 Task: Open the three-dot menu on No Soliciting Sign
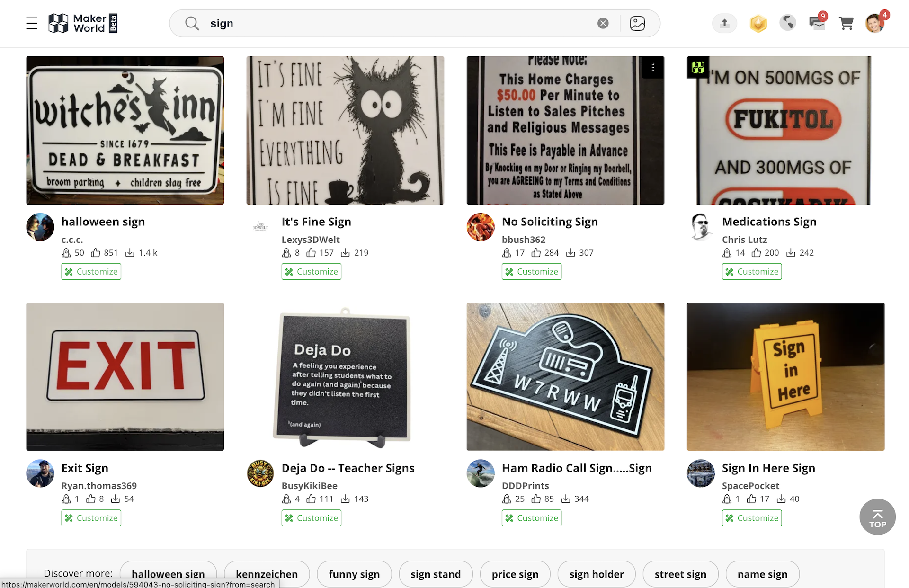point(653,68)
